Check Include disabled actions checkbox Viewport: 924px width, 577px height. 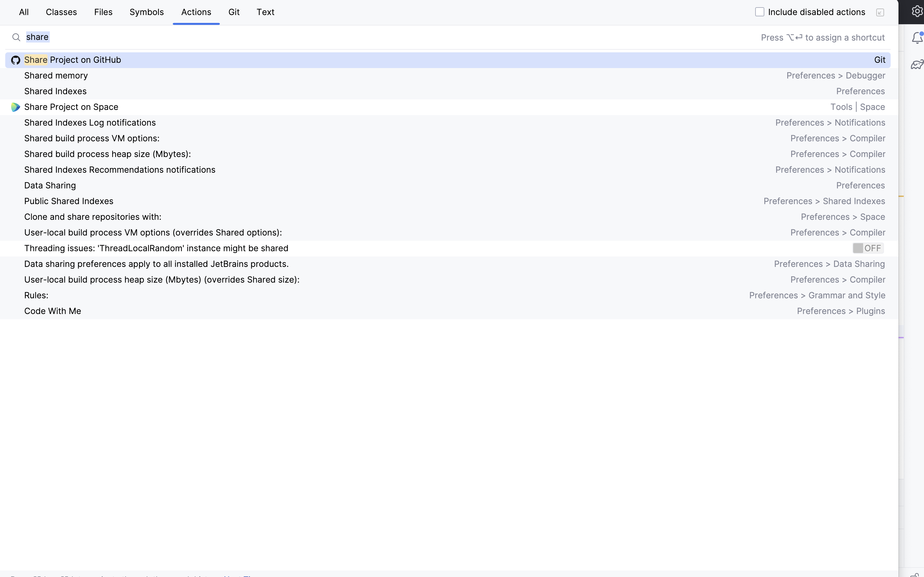point(759,12)
